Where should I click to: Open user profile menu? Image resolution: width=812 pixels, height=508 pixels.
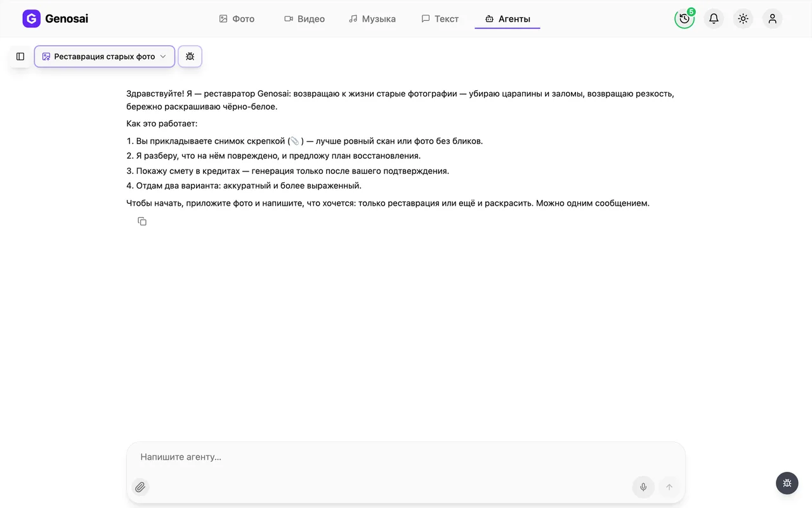click(x=773, y=19)
